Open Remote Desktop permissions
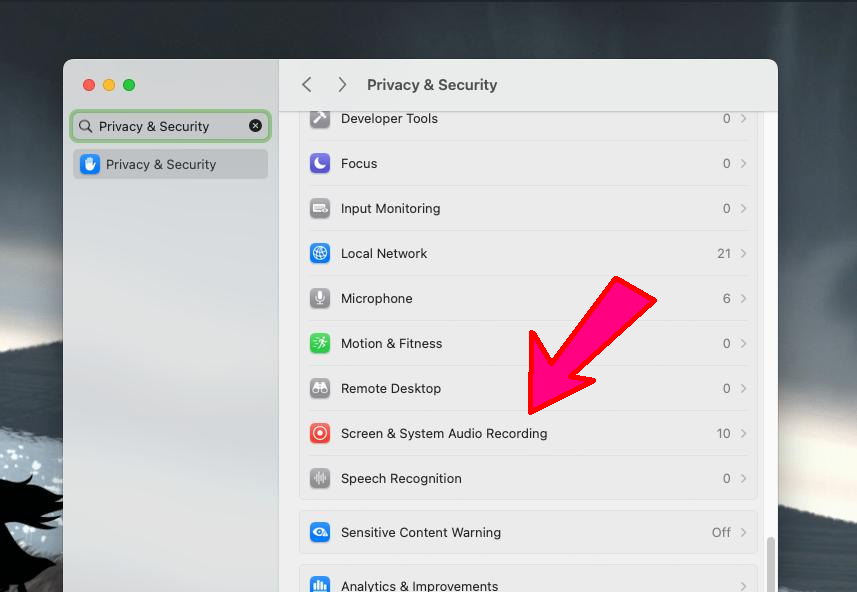The width and height of the screenshot is (857, 592). (x=528, y=389)
